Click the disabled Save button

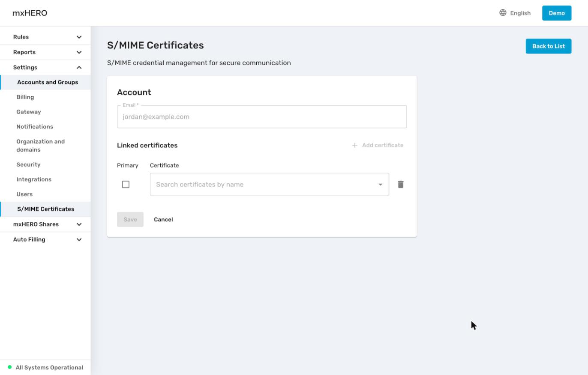coord(130,220)
